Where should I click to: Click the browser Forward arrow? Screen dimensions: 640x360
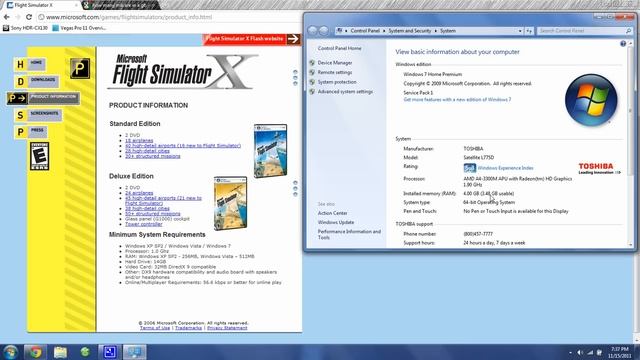[18, 17]
